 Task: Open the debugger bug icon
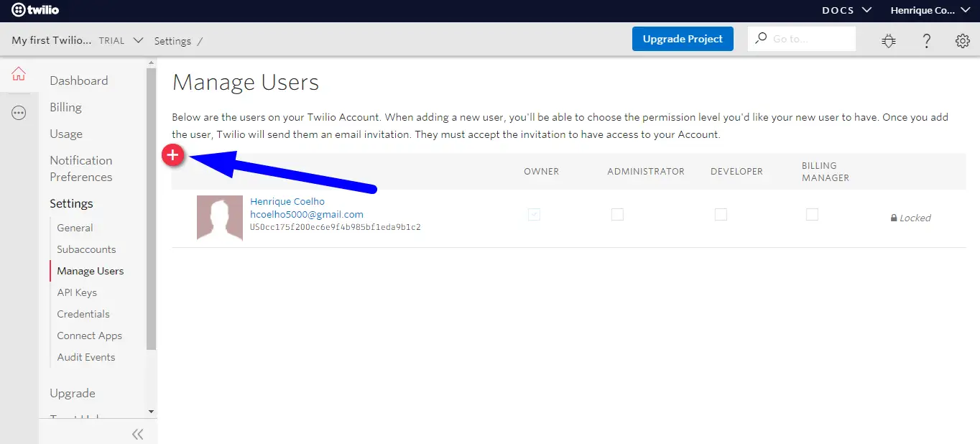889,41
